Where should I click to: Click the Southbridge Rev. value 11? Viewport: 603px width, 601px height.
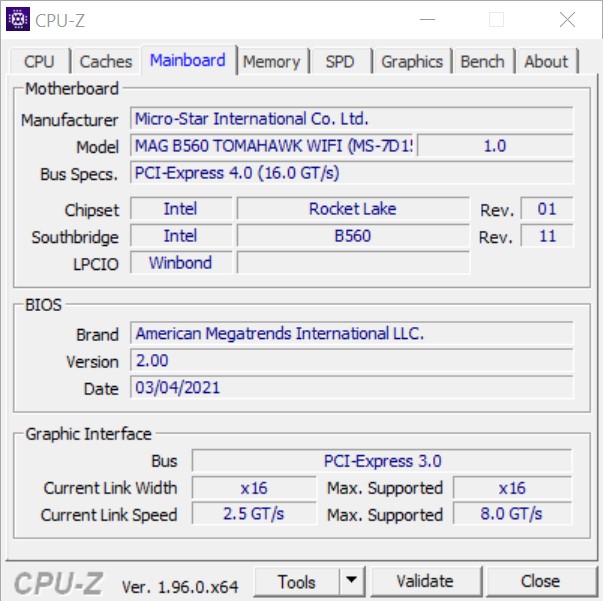546,236
